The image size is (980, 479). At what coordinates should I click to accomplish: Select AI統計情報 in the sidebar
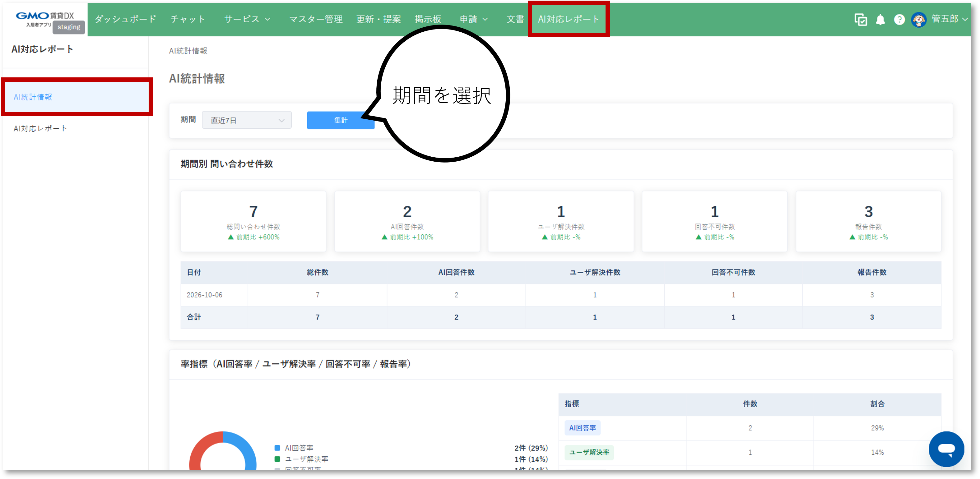[x=77, y=97]
